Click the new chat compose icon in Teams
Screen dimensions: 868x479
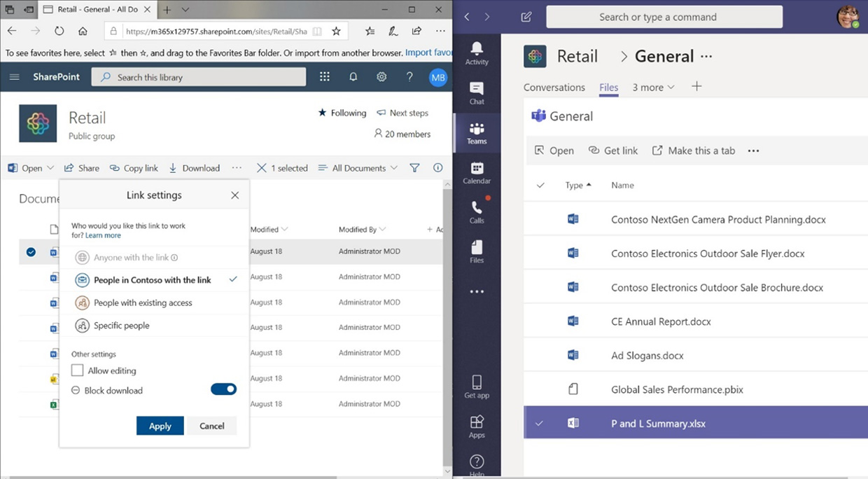pyautogui.click(x=526, y=17)
